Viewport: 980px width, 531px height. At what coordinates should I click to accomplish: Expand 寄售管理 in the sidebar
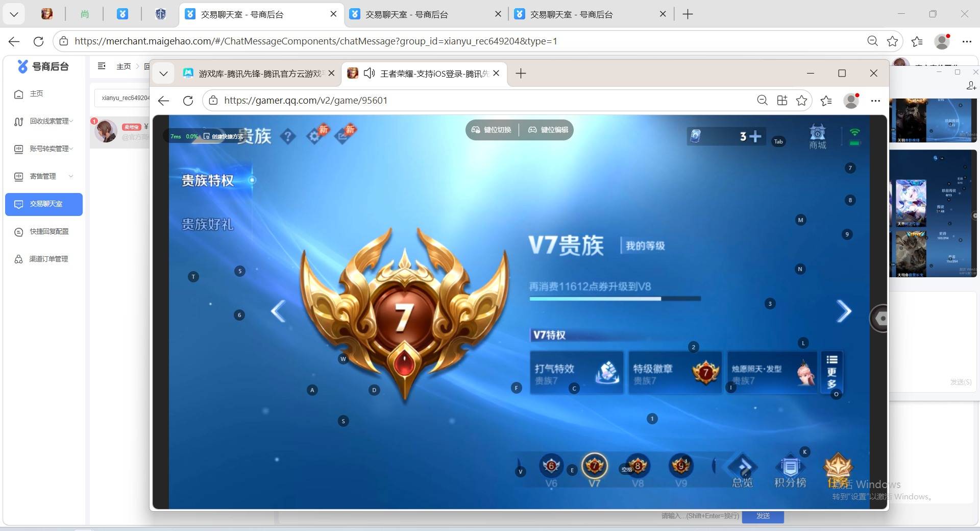(x=44, y=176)
